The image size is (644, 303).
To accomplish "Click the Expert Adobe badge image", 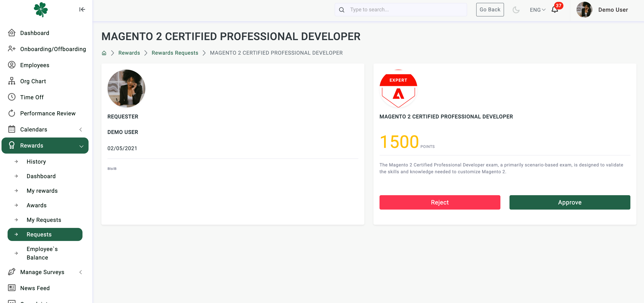I will [398, 89].
